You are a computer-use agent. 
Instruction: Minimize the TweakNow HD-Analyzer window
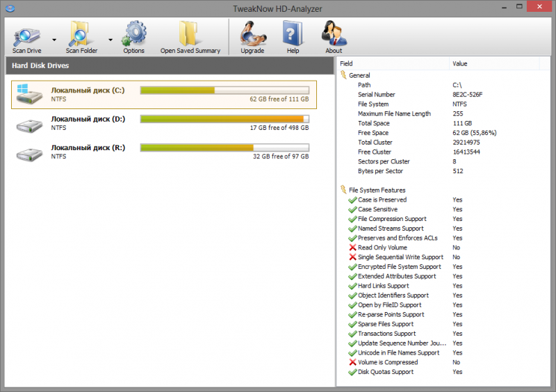point(504,7)
